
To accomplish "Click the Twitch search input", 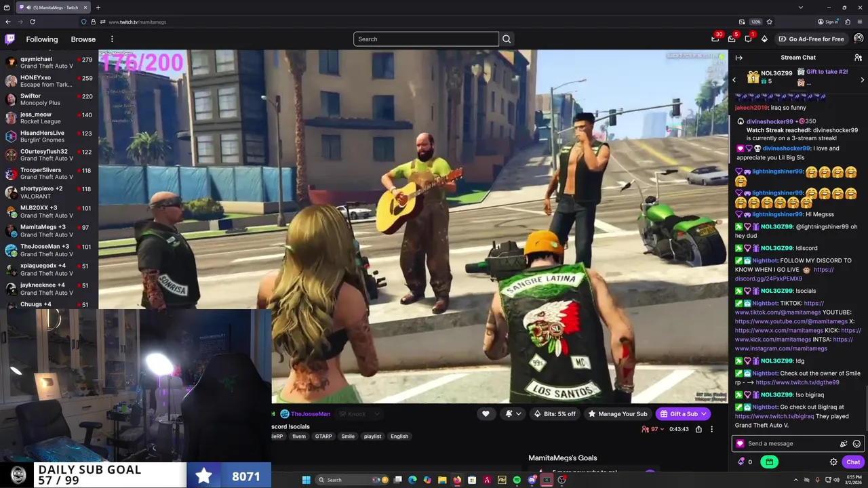I will click(426, 39).
